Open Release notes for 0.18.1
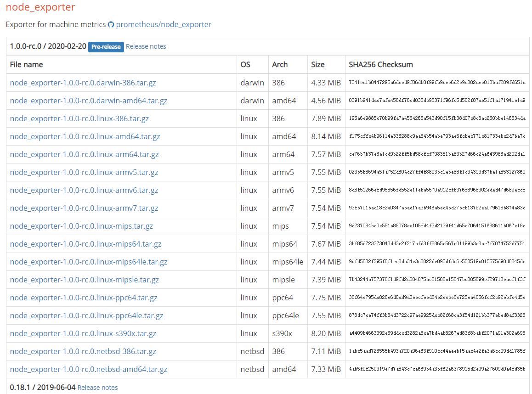Screen dimensions: 532x394 click(98, 387)
